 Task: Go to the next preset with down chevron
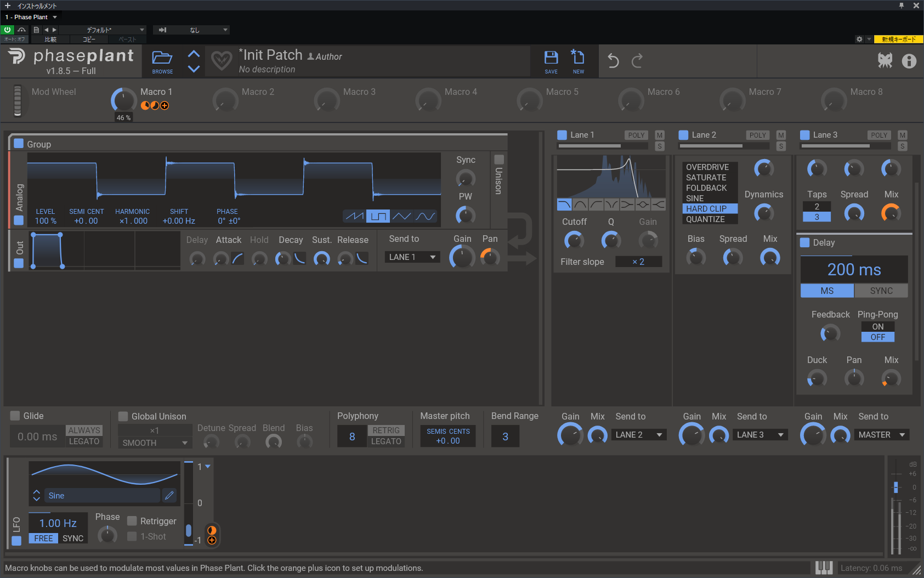pos(194,69)
